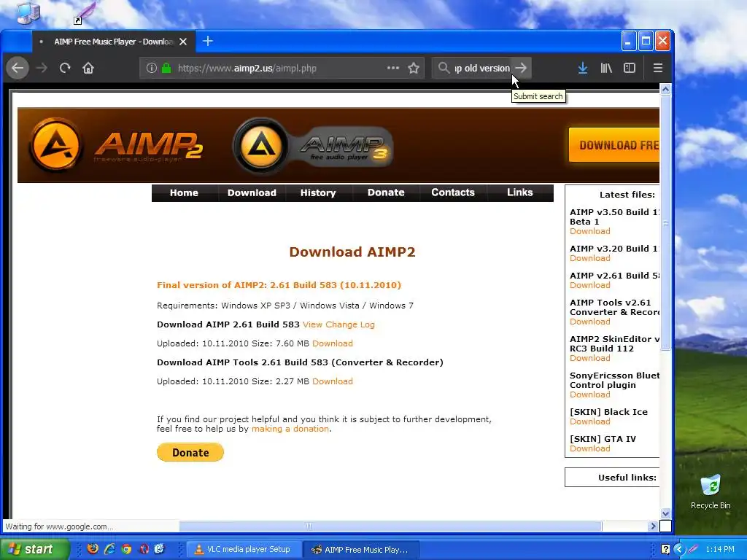Open page actions three-dot menu
The image size is (747, 560).
(393, 68)
